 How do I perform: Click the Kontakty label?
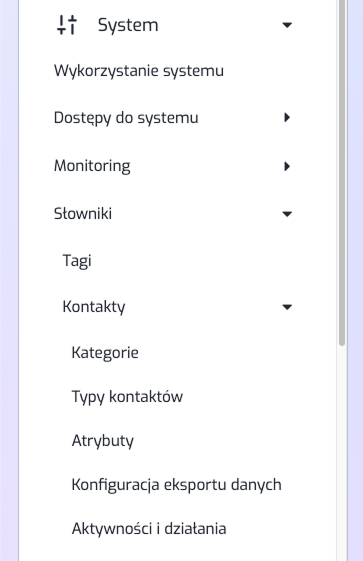coord(94,307)
